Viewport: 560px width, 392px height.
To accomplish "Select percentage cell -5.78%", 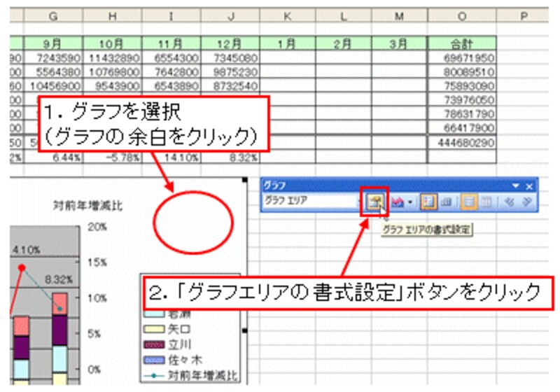I will (112, 157).
